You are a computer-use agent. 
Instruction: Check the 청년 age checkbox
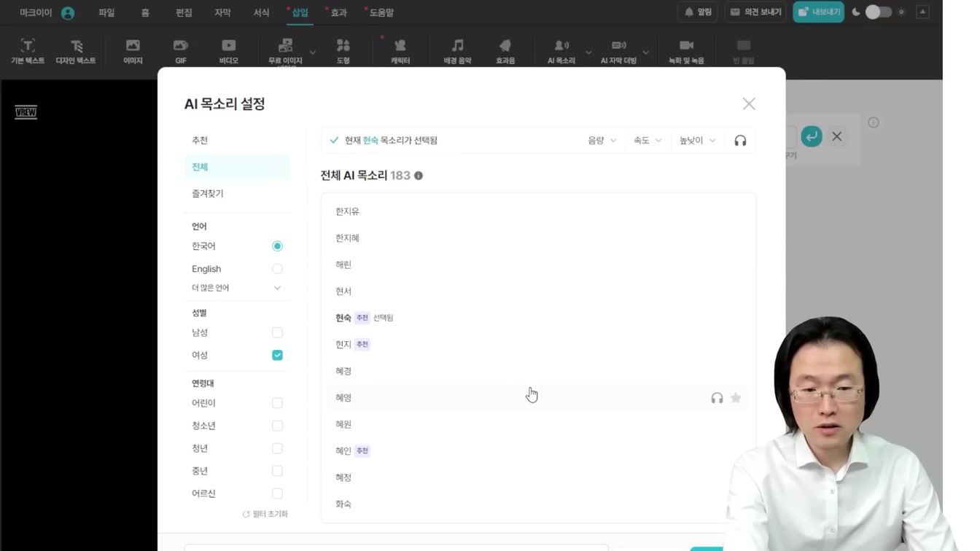[x=277, y=448]
